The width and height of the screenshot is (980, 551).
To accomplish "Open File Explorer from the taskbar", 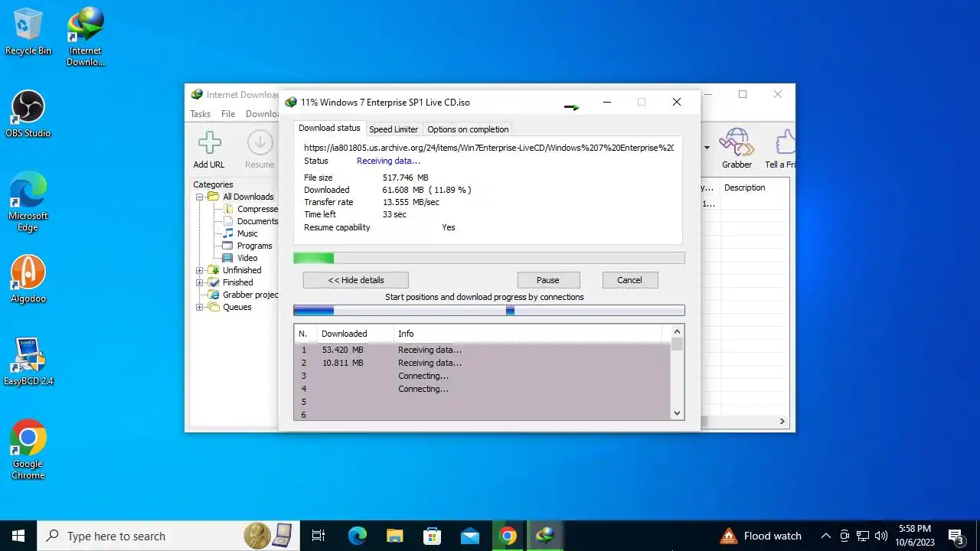I will pos(394,536).
